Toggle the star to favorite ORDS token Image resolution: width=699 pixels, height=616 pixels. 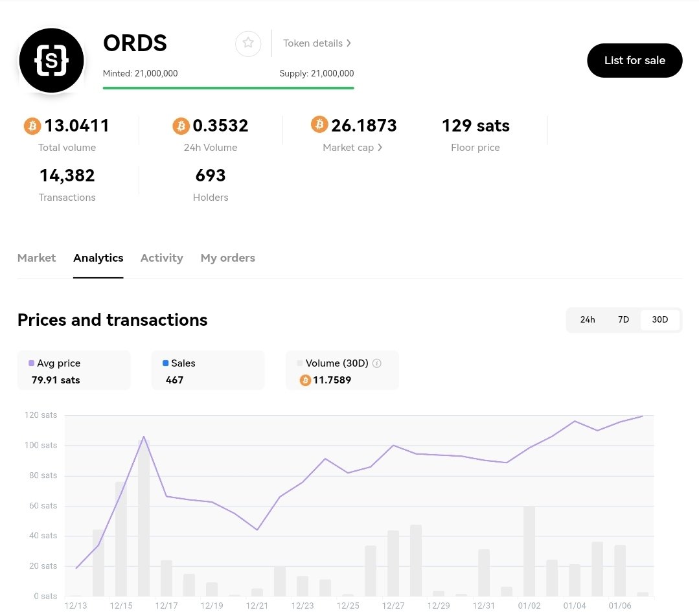[248, 43]
